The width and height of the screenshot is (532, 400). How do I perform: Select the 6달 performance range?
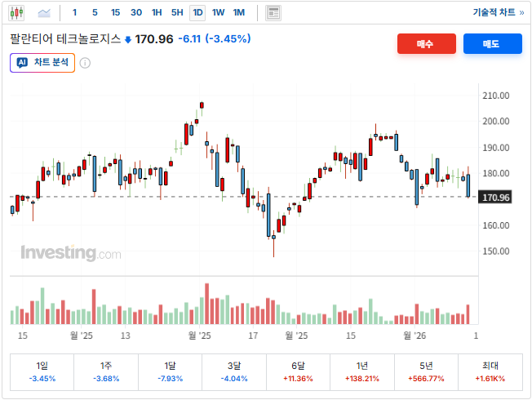coord(299,372)
